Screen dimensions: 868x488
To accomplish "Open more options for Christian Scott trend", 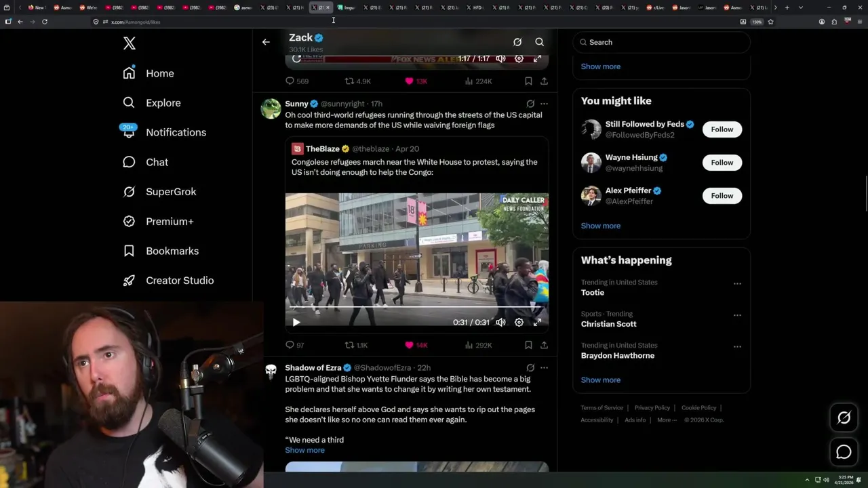I will pyautogui.click(x=737, y=315).
